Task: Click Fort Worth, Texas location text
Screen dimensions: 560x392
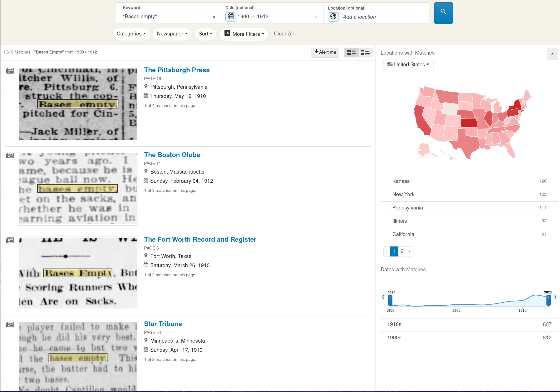Action: (x=171, y=256)
